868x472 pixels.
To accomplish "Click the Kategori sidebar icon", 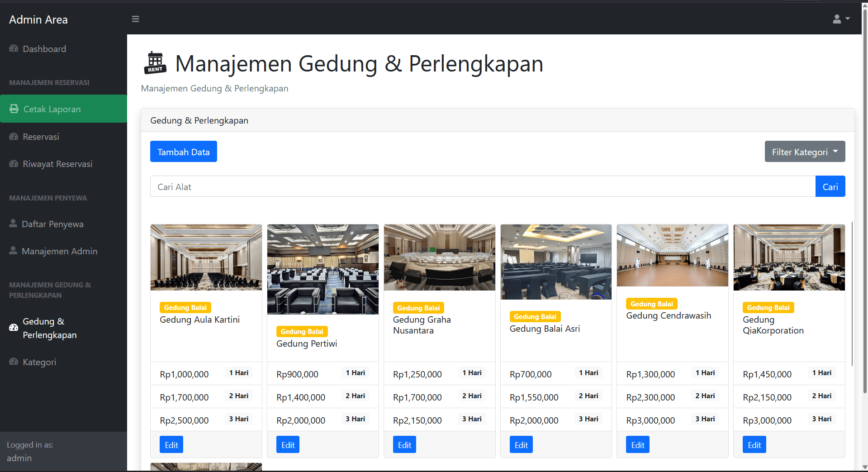I will [x=14, y=362].
